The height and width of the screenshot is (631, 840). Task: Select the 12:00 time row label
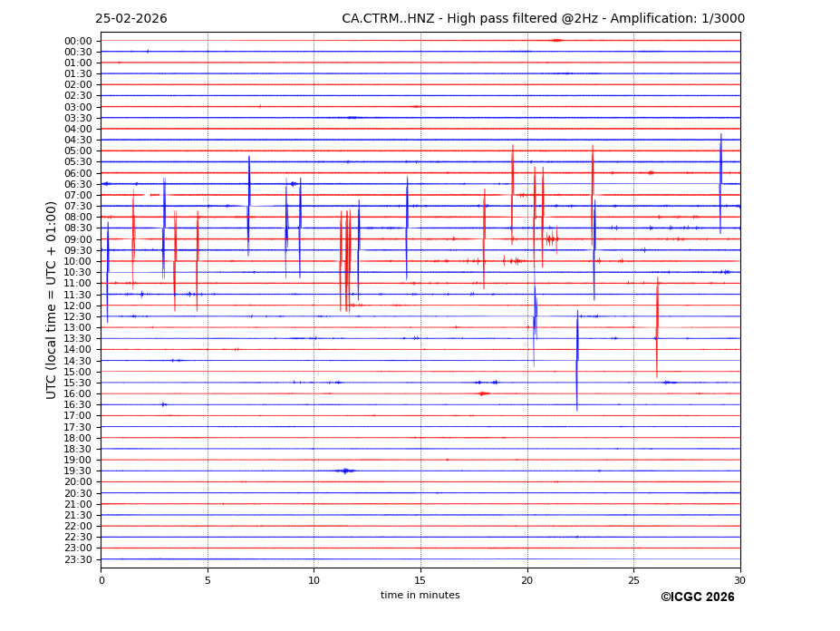78,306
